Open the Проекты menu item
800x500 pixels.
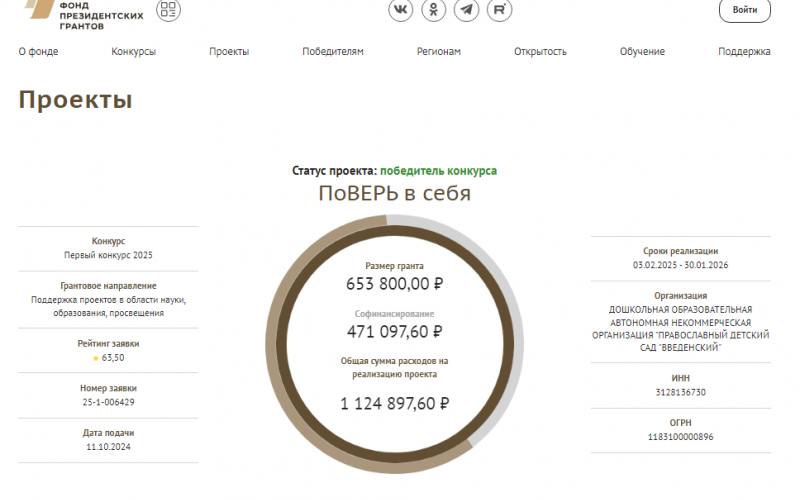[x=229, y=52]
